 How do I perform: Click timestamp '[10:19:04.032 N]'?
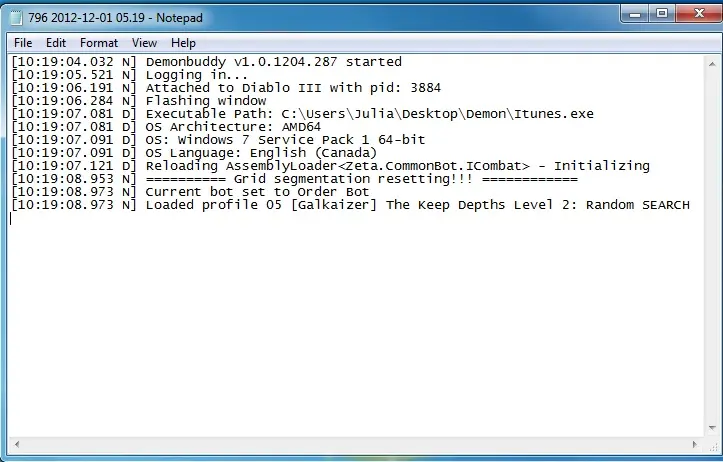[74, 62]
